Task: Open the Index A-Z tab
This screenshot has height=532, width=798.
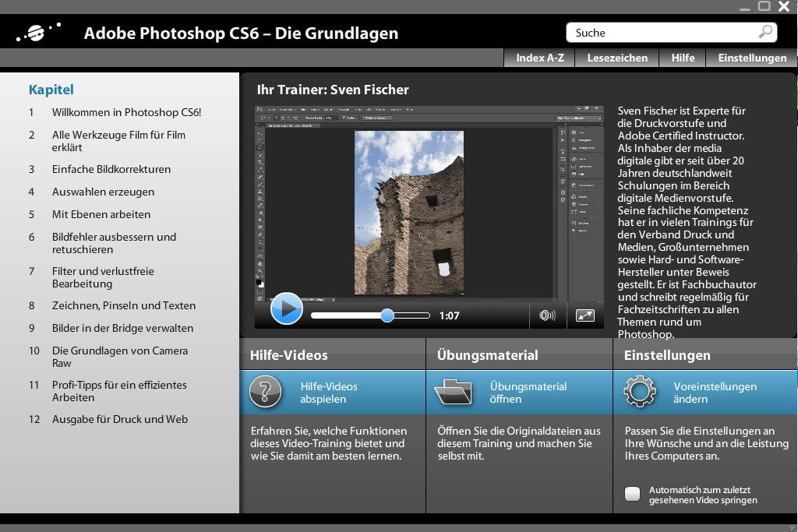Action: 539,58
